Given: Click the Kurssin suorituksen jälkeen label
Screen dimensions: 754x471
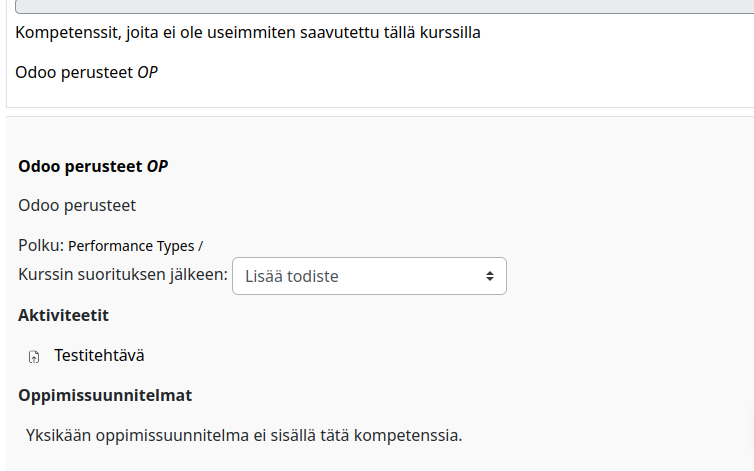Looking at the screenshot, I should click(123, 275).
